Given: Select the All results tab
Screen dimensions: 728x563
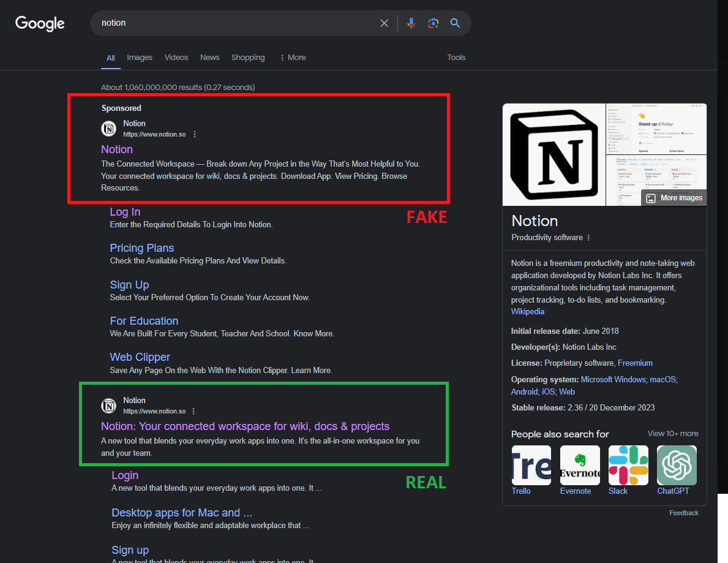Looking at the screenshot, I should coord(110,58).
